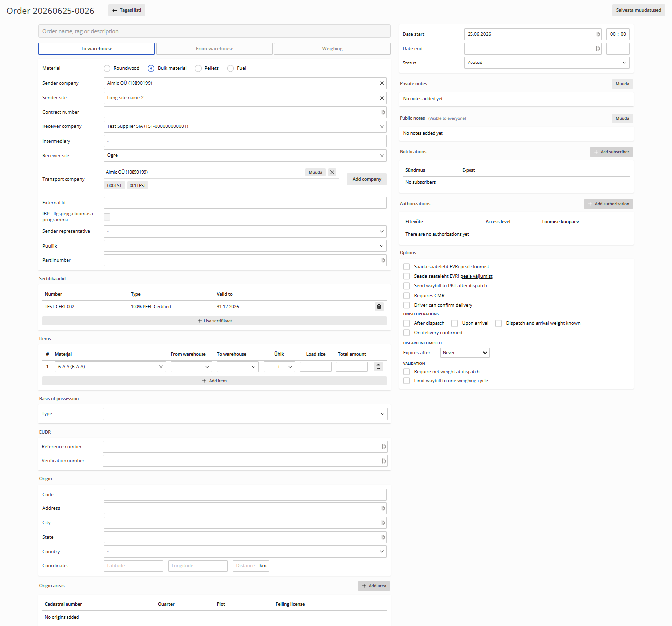Screen dimensions: 672x626
Task: Enable Driver can confirm delivery
Action: point(406,305)
